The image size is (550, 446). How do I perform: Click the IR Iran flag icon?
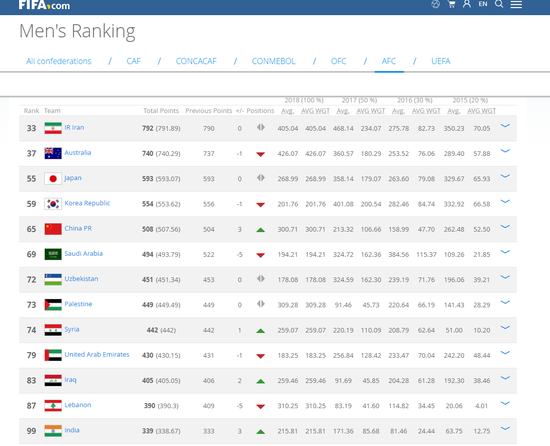(x=53, y=128)
